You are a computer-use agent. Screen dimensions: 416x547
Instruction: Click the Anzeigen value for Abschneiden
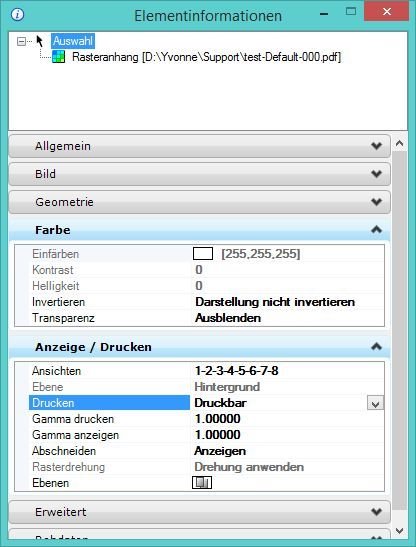[220, 451]
